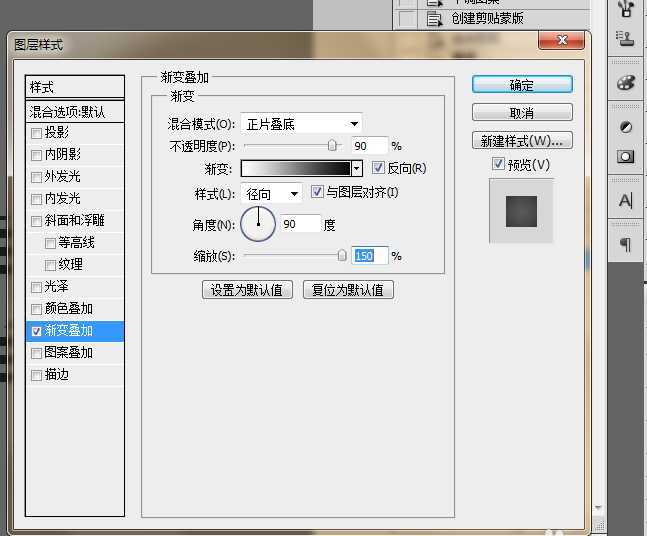Open the gradient picker dropdown arrow
Image resolution: width=647 pixels, height=536 pixels.
[356, 169]
